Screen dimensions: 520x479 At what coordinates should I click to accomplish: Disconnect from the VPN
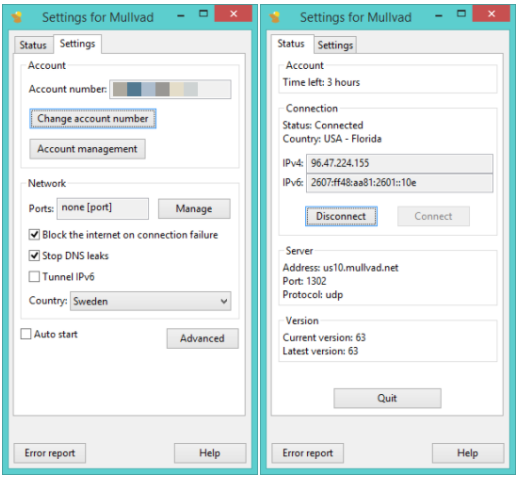pyautogui.click(x=341, y=216)
